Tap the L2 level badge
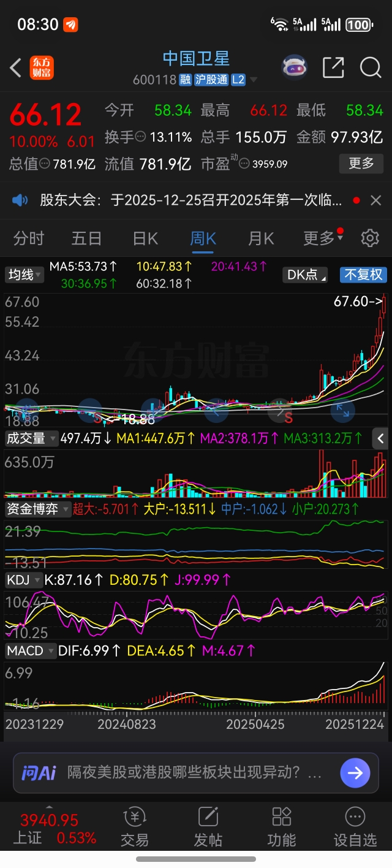392x868 pixels. [238, 80]
